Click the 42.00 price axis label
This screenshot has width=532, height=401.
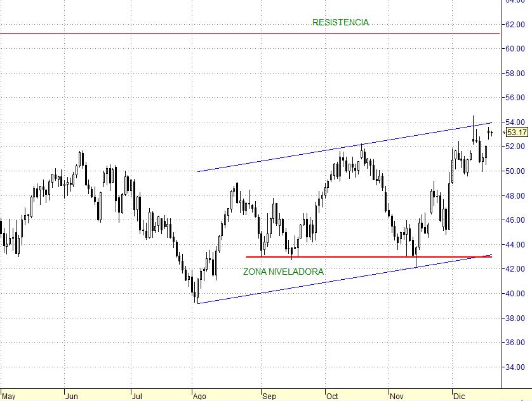point(515,269)
